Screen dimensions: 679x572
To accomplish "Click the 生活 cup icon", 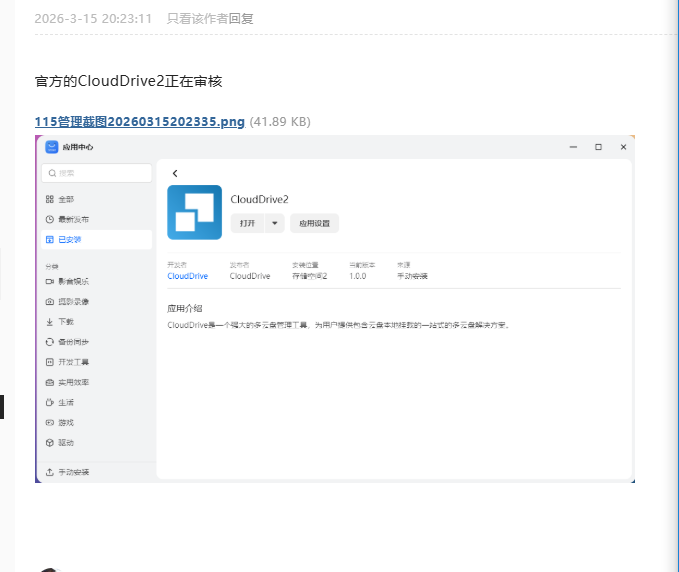I will click(50, 402).
